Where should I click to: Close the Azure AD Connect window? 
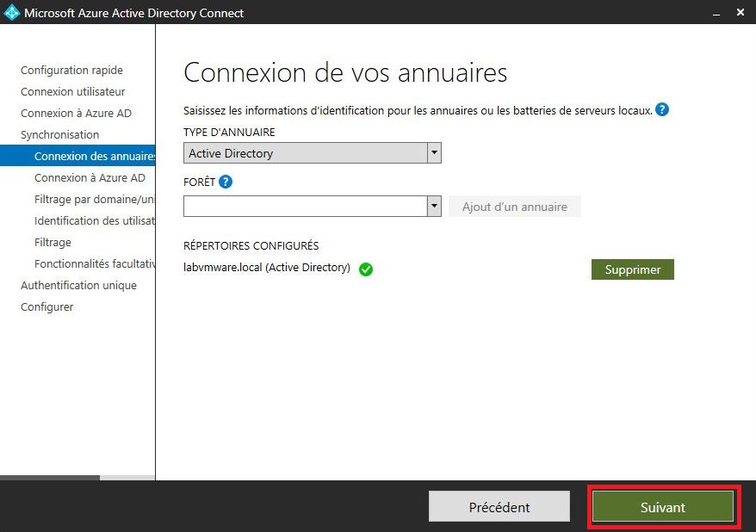tap(741, 13)
